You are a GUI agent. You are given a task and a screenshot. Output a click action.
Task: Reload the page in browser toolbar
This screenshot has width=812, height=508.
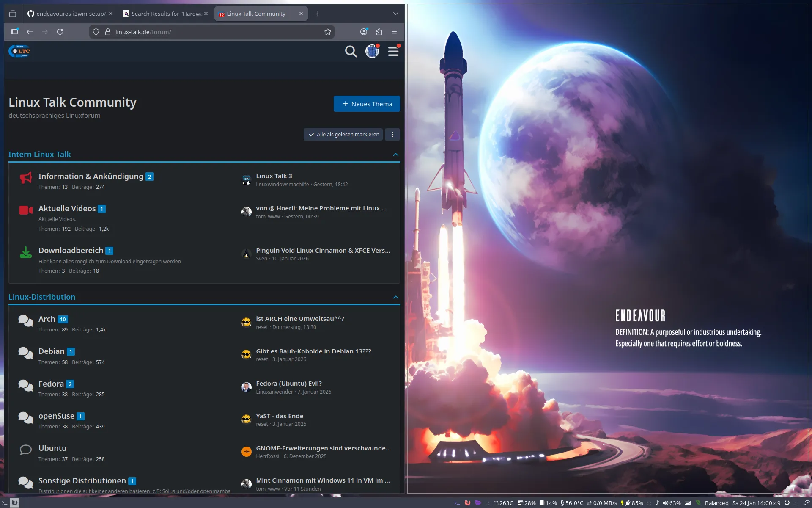click(x=60, y=32)
